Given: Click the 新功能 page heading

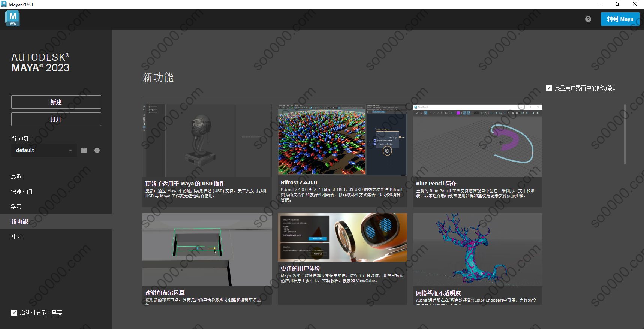Looking at the screenshot, I should coord(158,78).
